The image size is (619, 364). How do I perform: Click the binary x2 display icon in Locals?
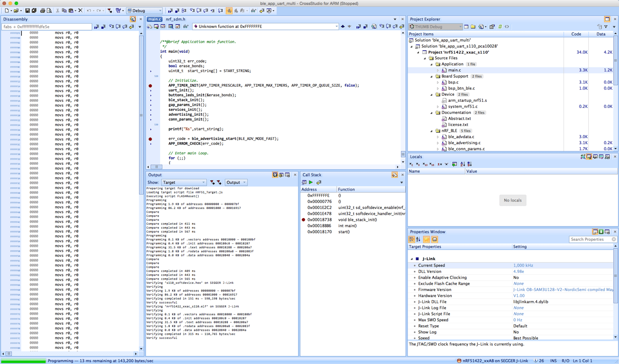pyautogui.click(x=411, y=164)
